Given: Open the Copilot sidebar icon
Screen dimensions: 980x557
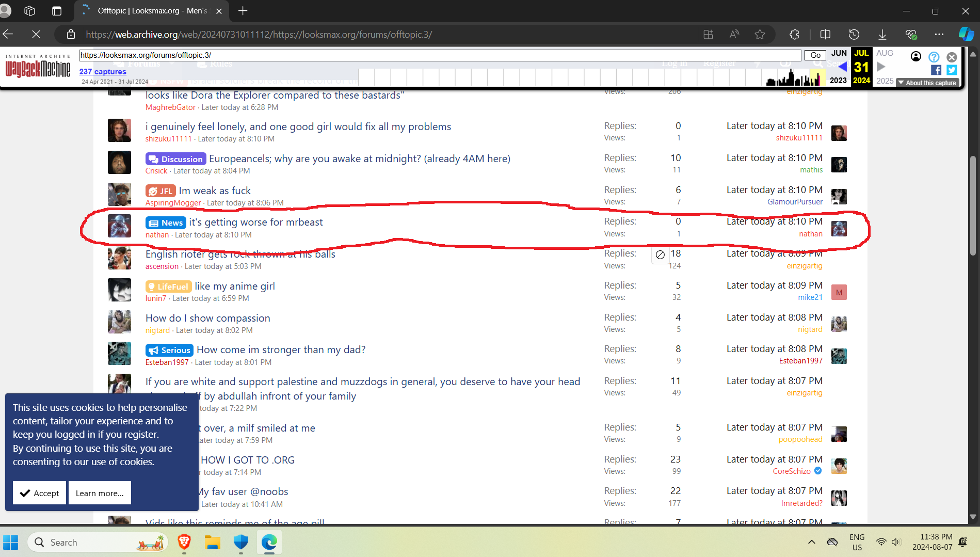Looking at the screenshot, I should pos(966,35).
